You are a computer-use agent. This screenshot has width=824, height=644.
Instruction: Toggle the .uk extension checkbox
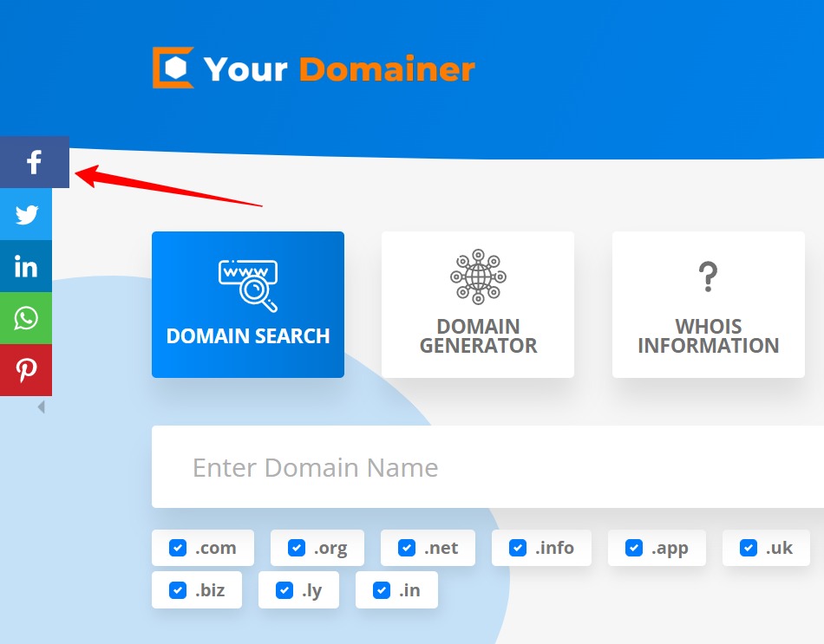[749, 548]
